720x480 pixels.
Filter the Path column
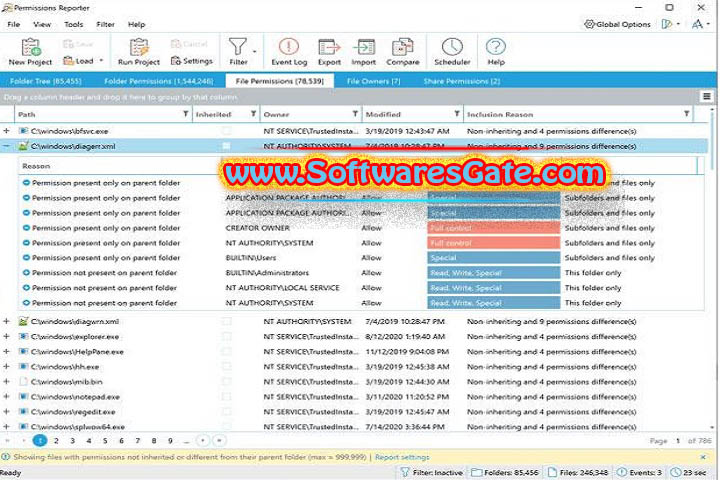pyautogui.click(x=186, y=114)
